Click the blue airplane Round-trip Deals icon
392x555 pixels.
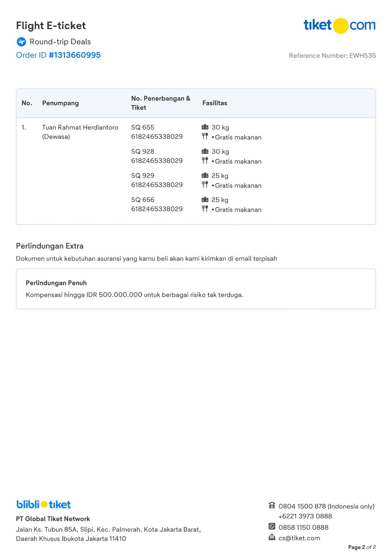click(x=21, y=42)
